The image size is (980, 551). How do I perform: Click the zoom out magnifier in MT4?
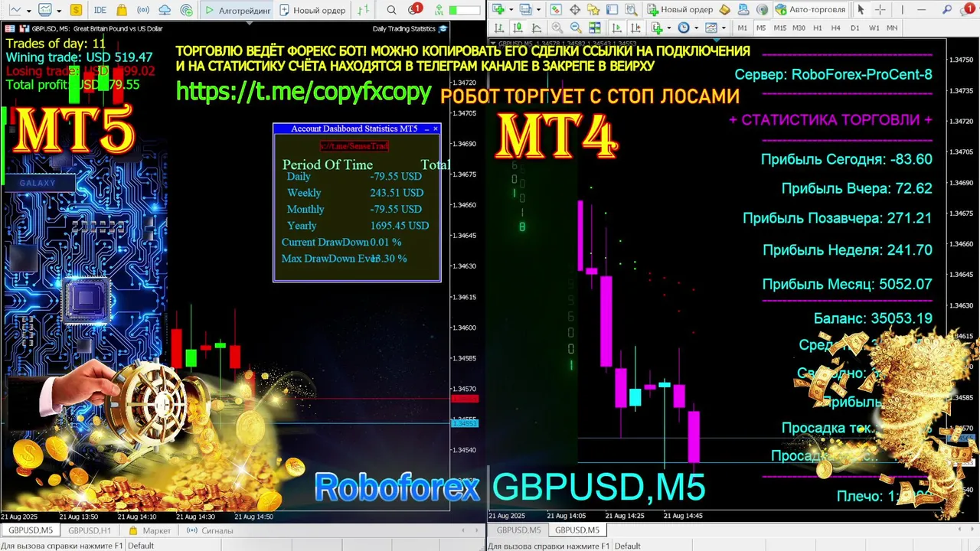[576, 28]
